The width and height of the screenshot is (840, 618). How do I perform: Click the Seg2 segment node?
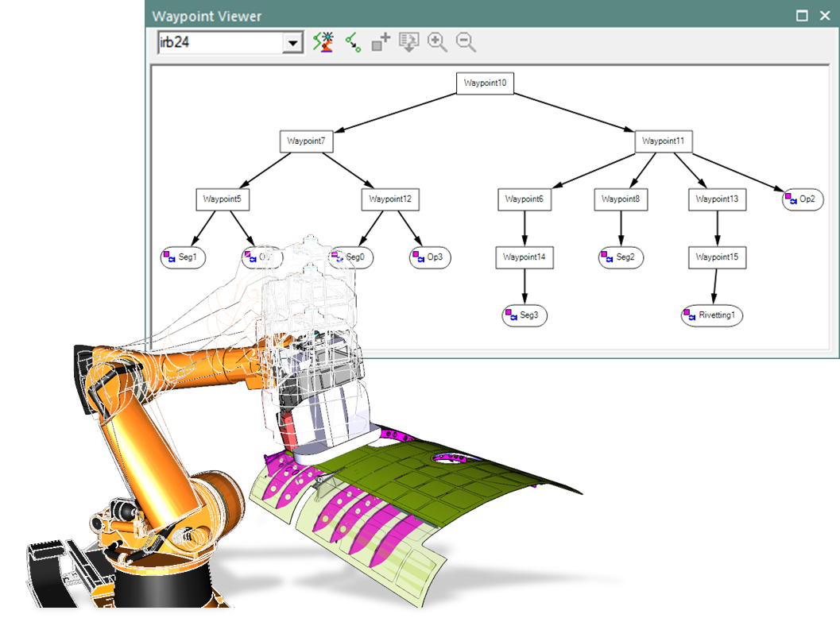(x=621, y=257)
